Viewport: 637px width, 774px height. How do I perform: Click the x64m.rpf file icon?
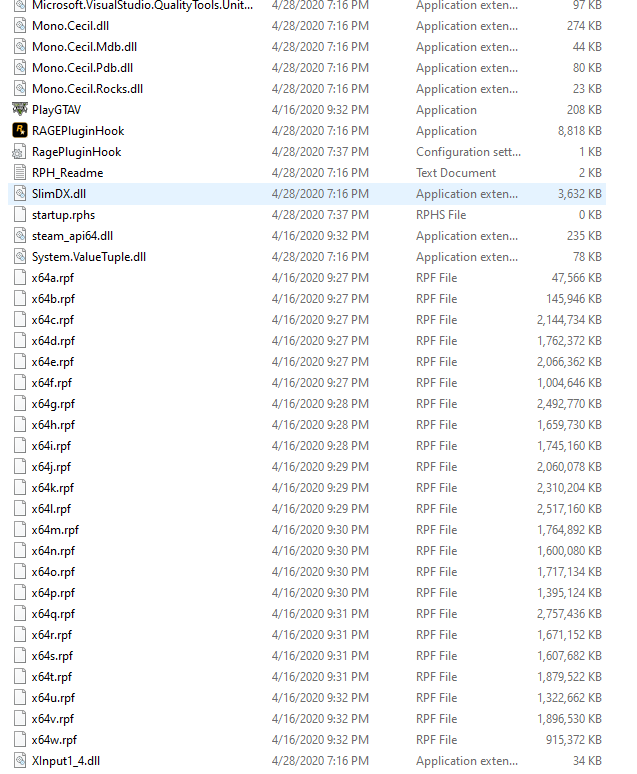click(x=20, y=529)
